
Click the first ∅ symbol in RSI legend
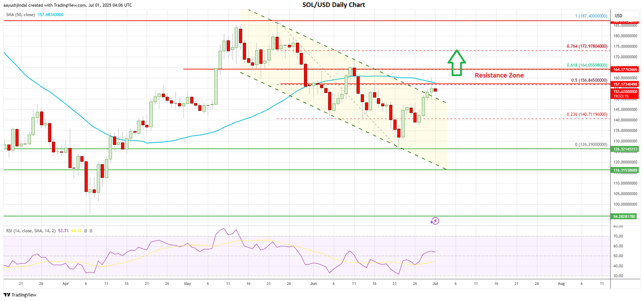point(86,231)
